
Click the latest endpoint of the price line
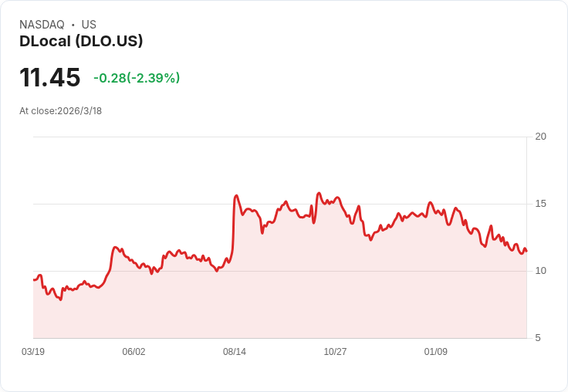[526, 251]
